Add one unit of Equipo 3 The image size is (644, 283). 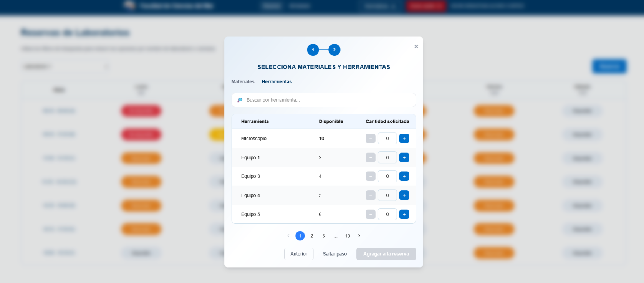[404, 176]
